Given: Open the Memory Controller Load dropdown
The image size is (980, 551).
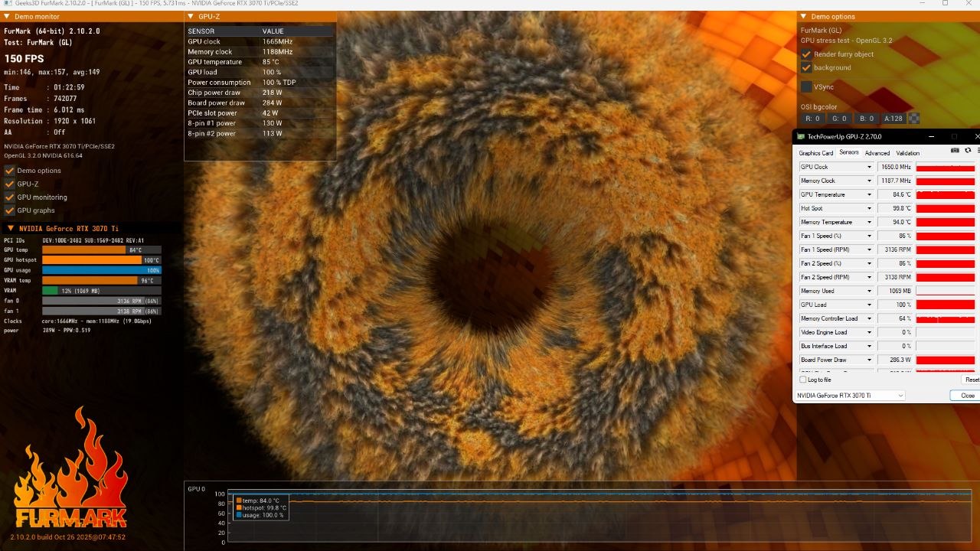Looking at the screenshot, I should point(869,318).
